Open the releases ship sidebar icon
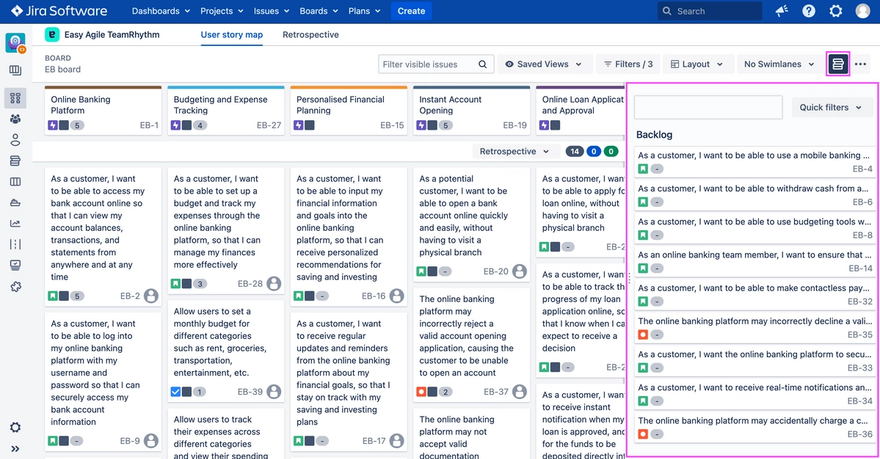880x459 pixels. click(x=15, y=203)
